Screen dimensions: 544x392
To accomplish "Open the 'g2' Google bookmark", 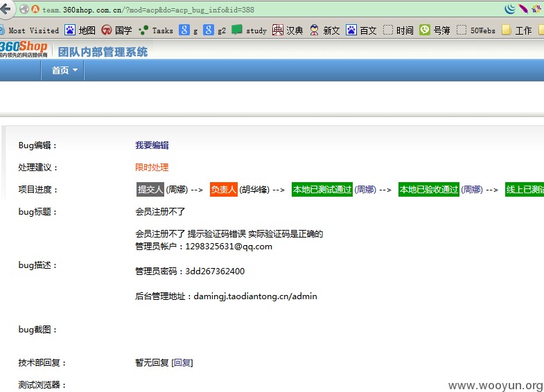I will [214, 30].
